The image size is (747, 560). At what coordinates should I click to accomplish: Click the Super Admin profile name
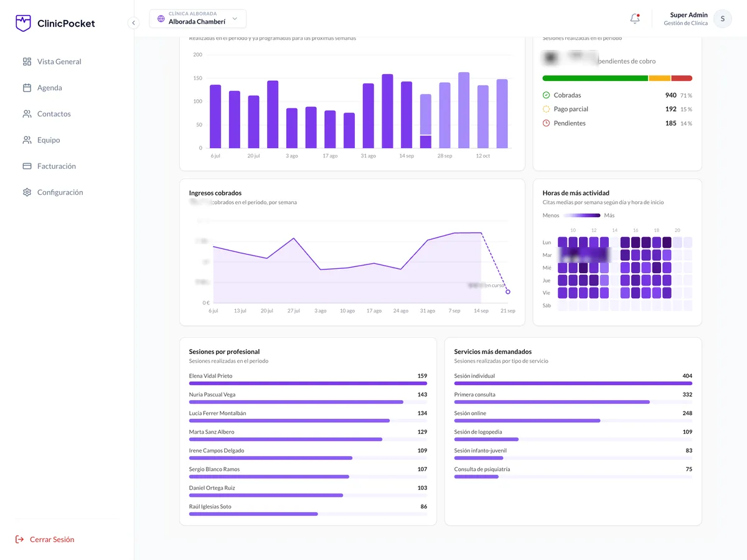point(688,15)
